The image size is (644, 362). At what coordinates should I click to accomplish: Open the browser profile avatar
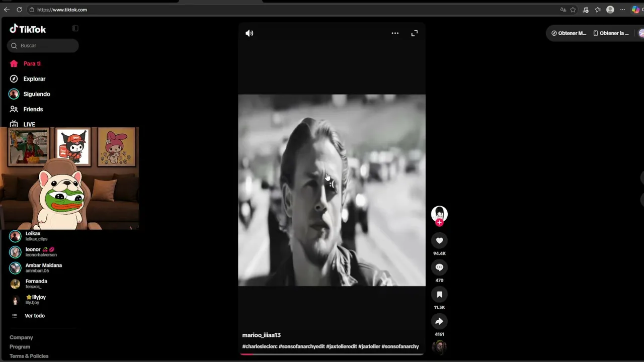[610, 10]
